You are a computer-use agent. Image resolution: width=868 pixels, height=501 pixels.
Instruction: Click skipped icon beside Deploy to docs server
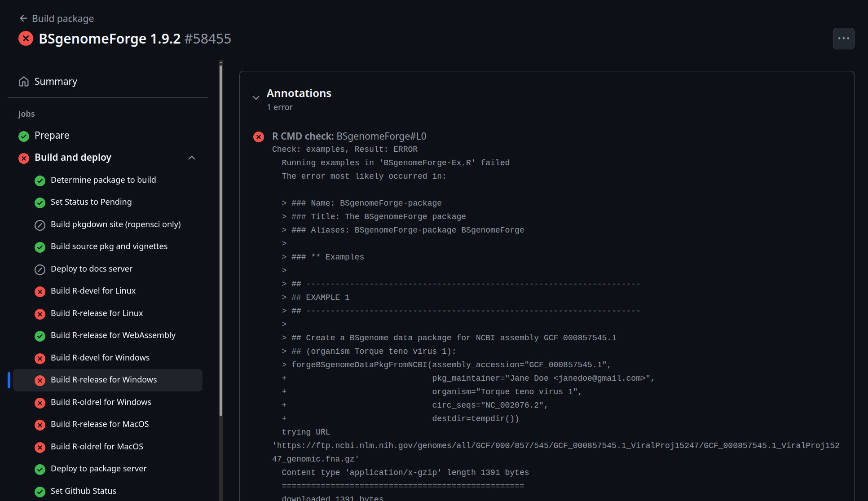(x=40, y=269)
